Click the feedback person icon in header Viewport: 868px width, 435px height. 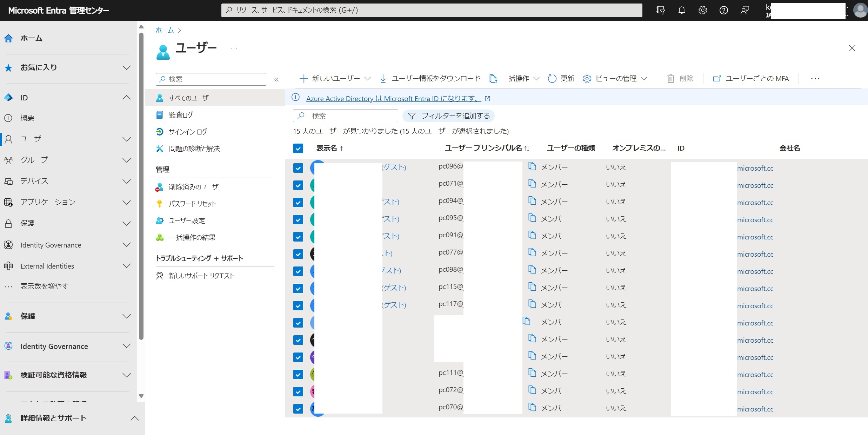745,10
